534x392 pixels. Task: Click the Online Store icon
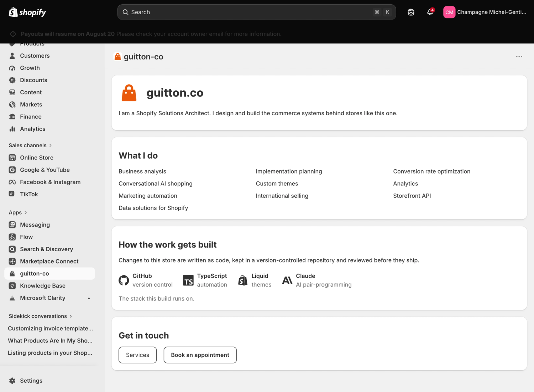point(12,158)
